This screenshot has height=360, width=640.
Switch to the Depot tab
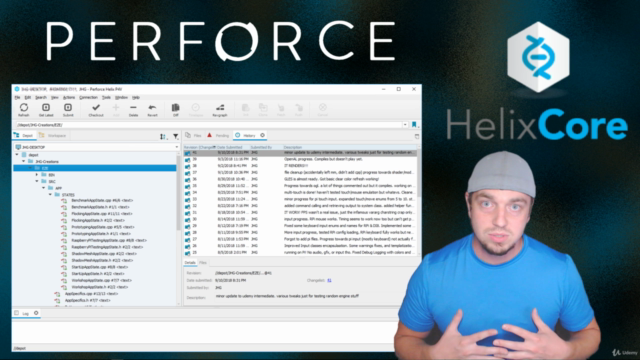[x=24, y=136]
